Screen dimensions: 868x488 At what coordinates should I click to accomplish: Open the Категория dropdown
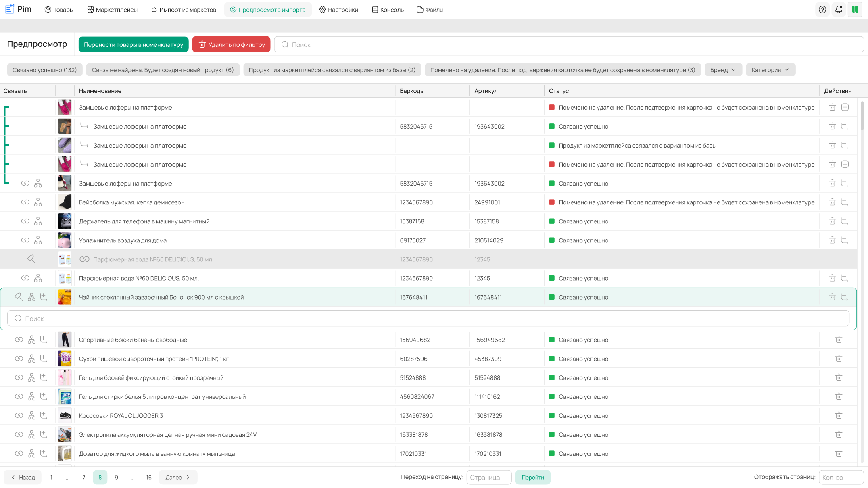point(770,70)
